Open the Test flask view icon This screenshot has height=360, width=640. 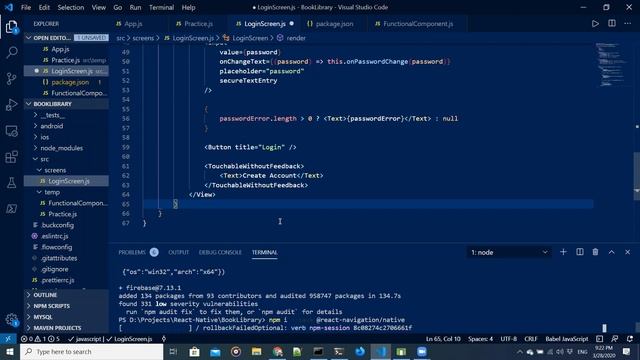tap(11, 182)
